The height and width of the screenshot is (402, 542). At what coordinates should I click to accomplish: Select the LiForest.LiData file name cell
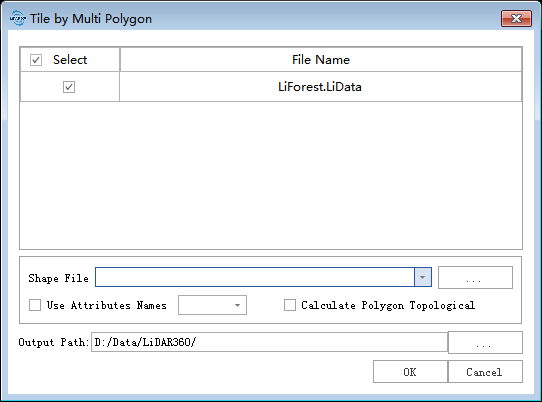(x=320, y=87)
